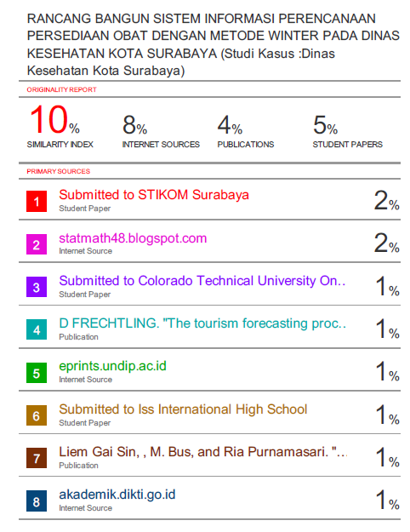
Task: Click the green source number 5 badge
Action: 37,373
